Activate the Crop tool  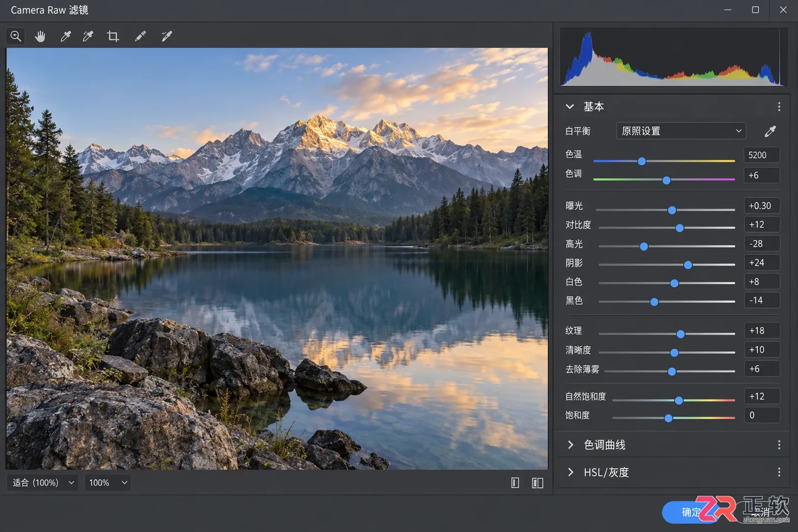point(113,37)
